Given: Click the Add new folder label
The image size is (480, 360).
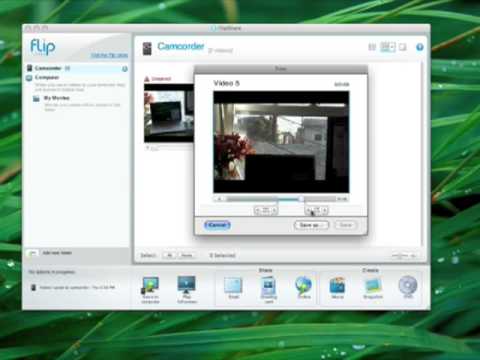Looking at the screenshot, I should tap(57, 253).
